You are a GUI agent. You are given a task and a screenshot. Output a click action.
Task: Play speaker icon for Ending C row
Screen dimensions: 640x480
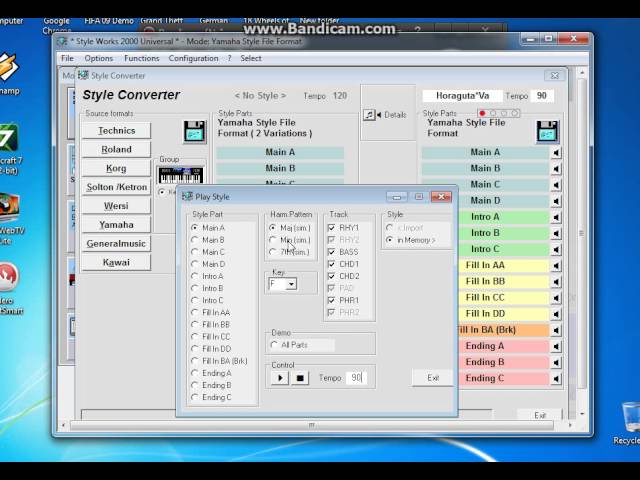coord(556,378)
